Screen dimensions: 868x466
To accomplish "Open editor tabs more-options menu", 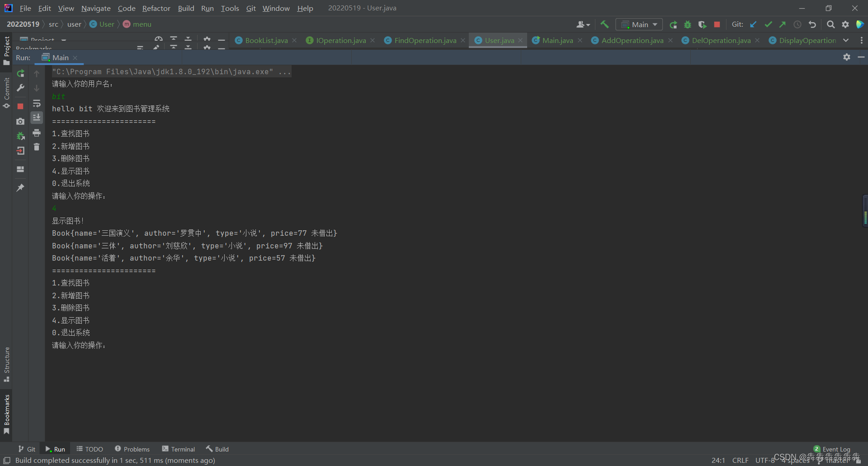I will point(862,40).
